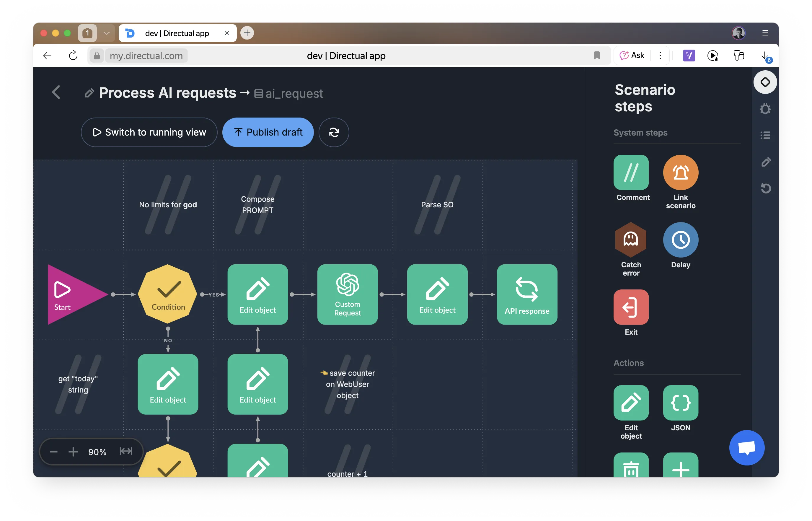This screenshot has height=521, width=812.
Task: Open the list view icon in right rail
Action: (x=765, y=135)
